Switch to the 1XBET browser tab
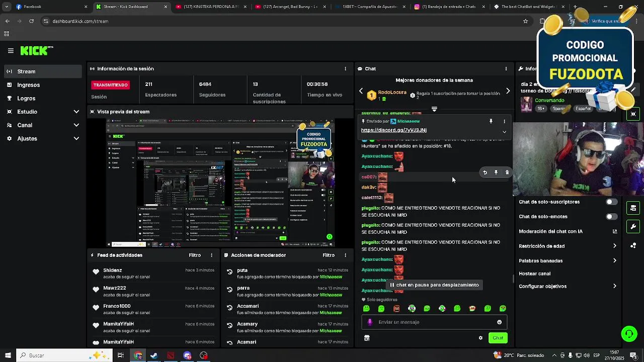The height and width of the screenshot is (362, 644). coord(370,7)
